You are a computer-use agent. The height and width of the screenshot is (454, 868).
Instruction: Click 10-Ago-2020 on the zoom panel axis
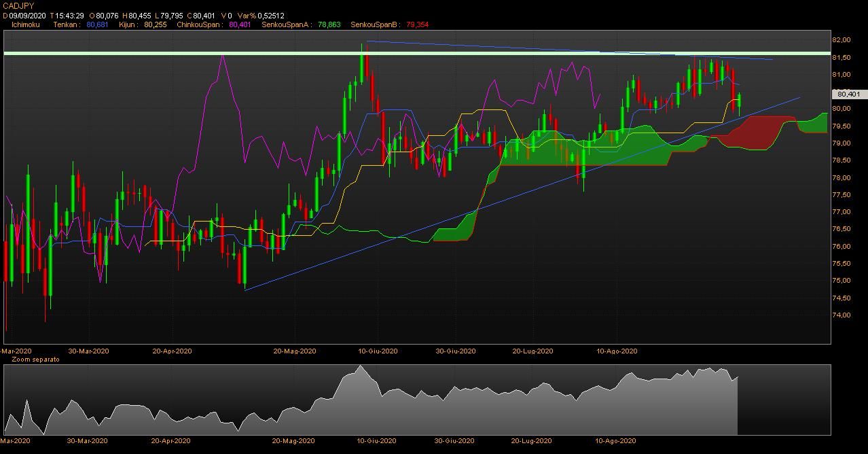[615, 440]
